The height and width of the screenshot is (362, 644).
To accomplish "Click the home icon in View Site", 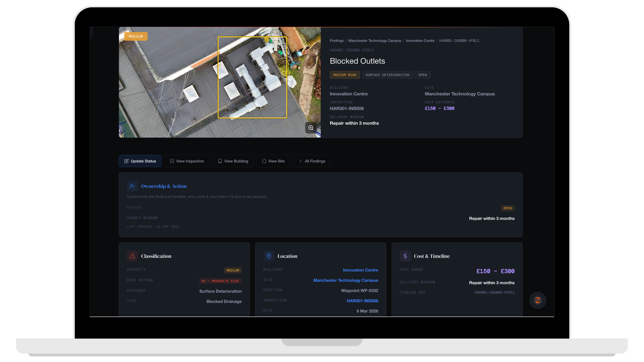I will pyautogui.click(x=264, y=161).
